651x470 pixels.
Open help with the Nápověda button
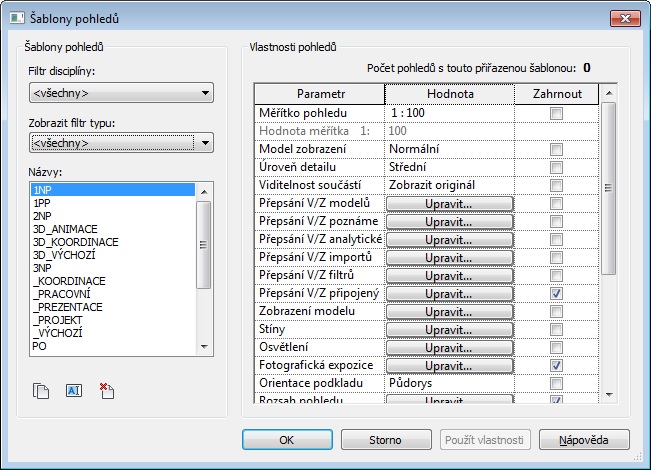coord(583,439)
